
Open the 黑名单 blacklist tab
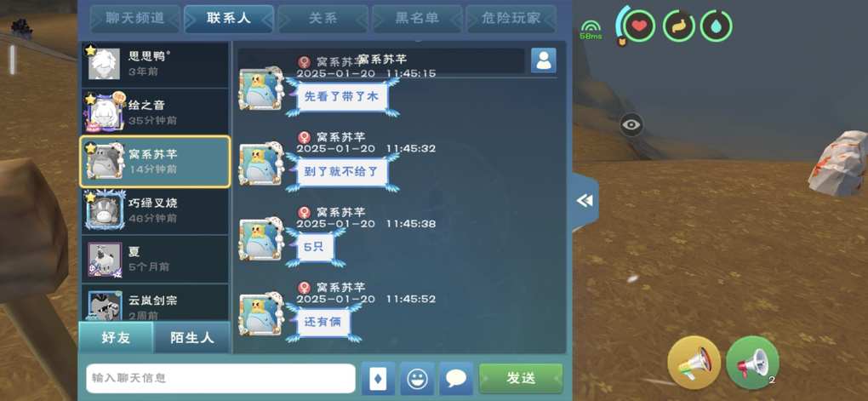point(417,18)
